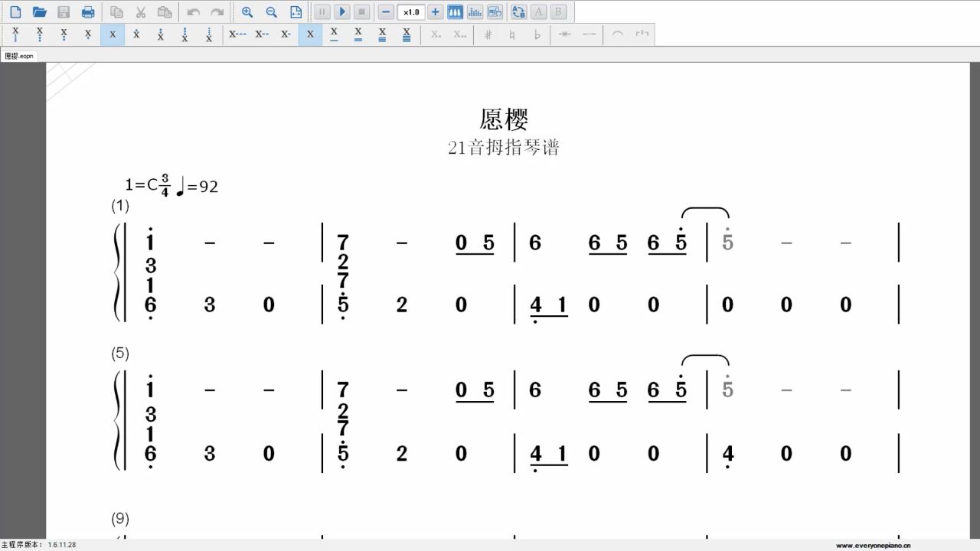Image resolution: width=980 pixels, height=551 pixels.
Task: Select the middle-octave note without dots
Action: 113,34
